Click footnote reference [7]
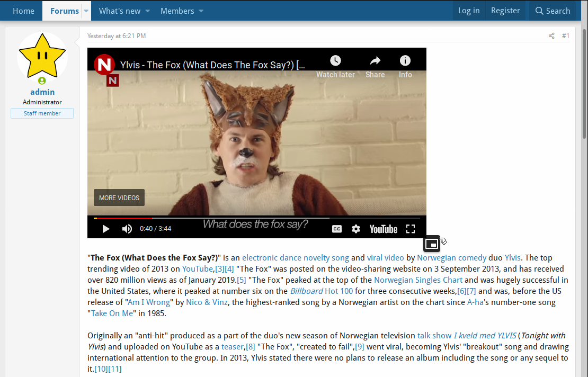 pyautogui.click(x=471, y=291)
